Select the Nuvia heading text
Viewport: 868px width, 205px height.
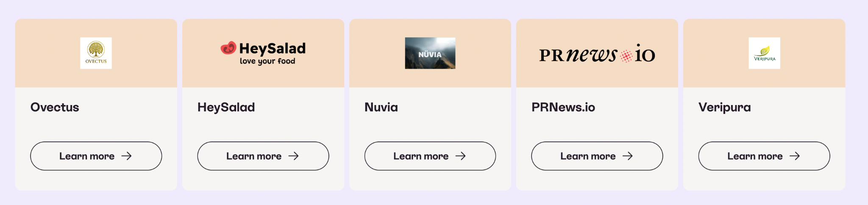[x=381, y=107]
